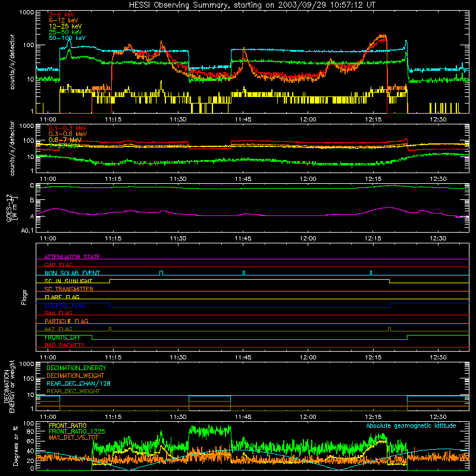This screenshot has height=476, width=476.
Task: Click the Degrees or % axis label
Action: 15,446
